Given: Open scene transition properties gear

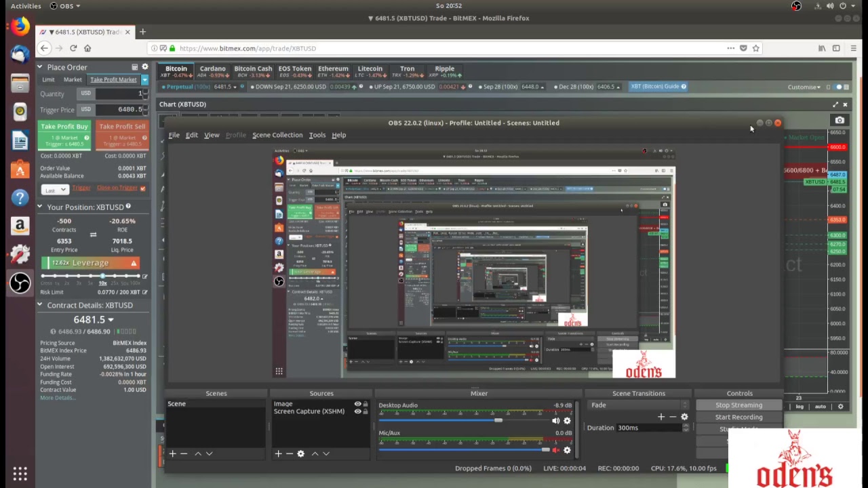Looking at the screenshot, I should [x=684, y=417].
